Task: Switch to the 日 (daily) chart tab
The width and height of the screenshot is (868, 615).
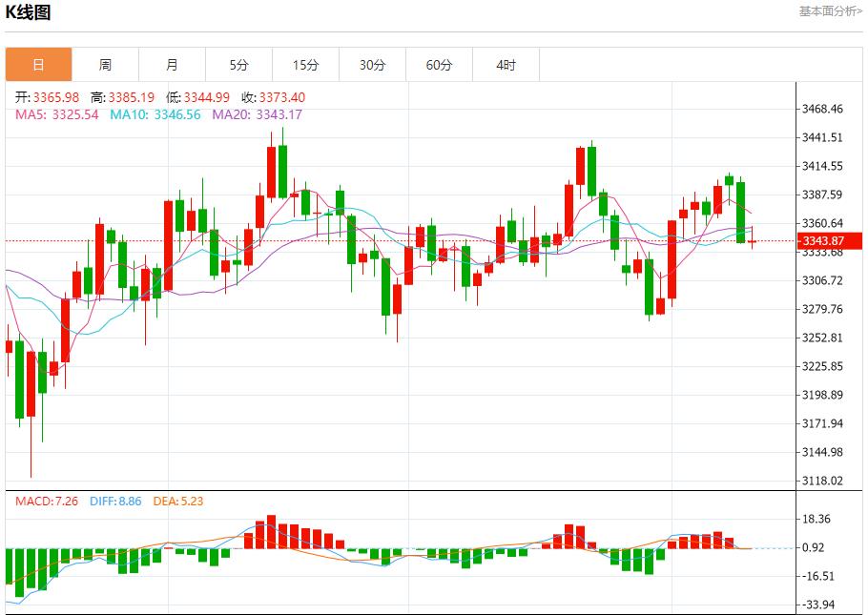Action: coord(37,65)
